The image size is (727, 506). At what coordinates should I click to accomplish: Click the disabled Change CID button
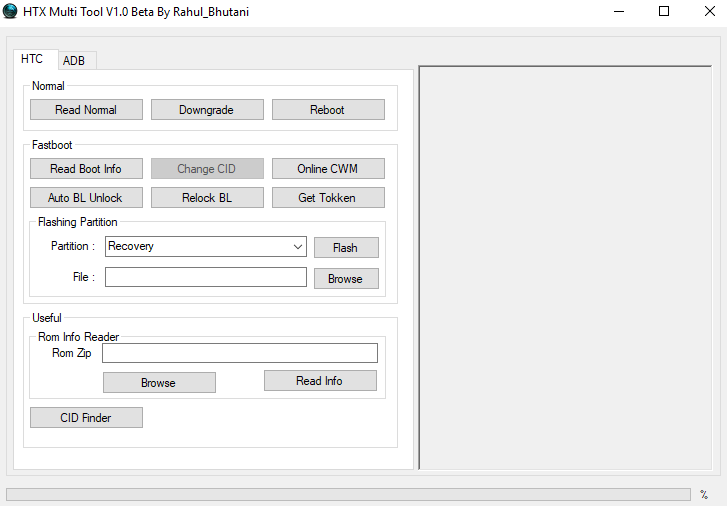pyautogui.click(x=207, y=169)
